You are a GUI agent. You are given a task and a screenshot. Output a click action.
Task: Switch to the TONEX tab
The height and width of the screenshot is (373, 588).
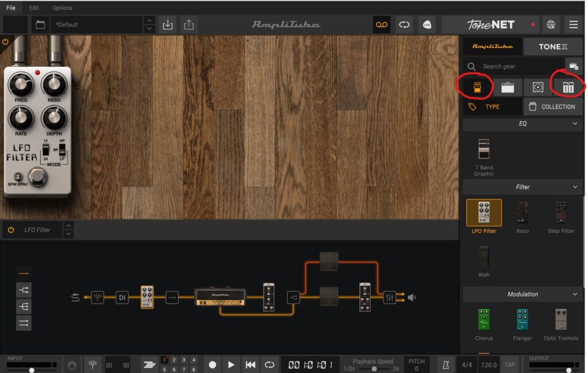(553, 47)
